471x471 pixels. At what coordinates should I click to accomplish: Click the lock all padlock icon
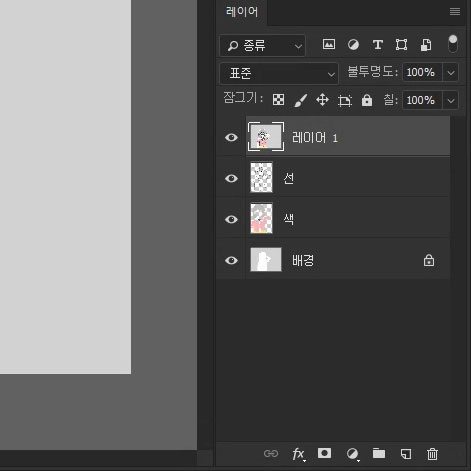pos(367,100)
